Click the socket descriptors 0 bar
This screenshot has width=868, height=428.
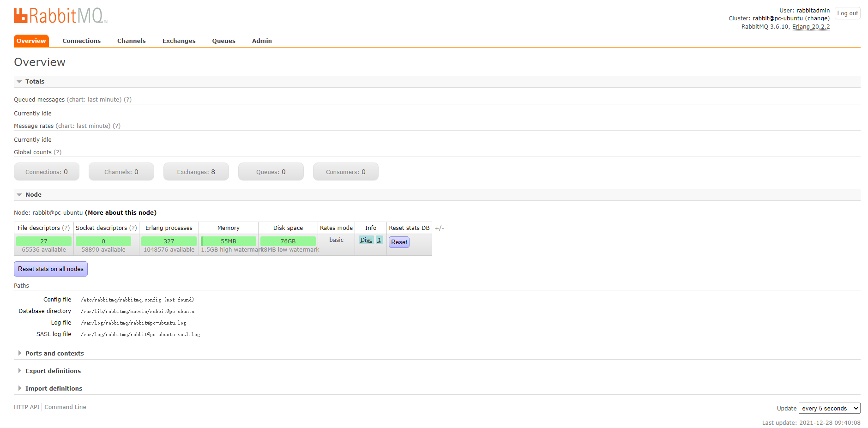pyautogui.click(x=103, y=241)
